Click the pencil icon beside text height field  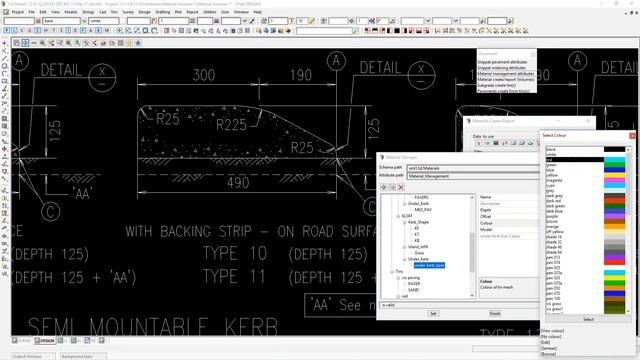click(x=312, y=21)
